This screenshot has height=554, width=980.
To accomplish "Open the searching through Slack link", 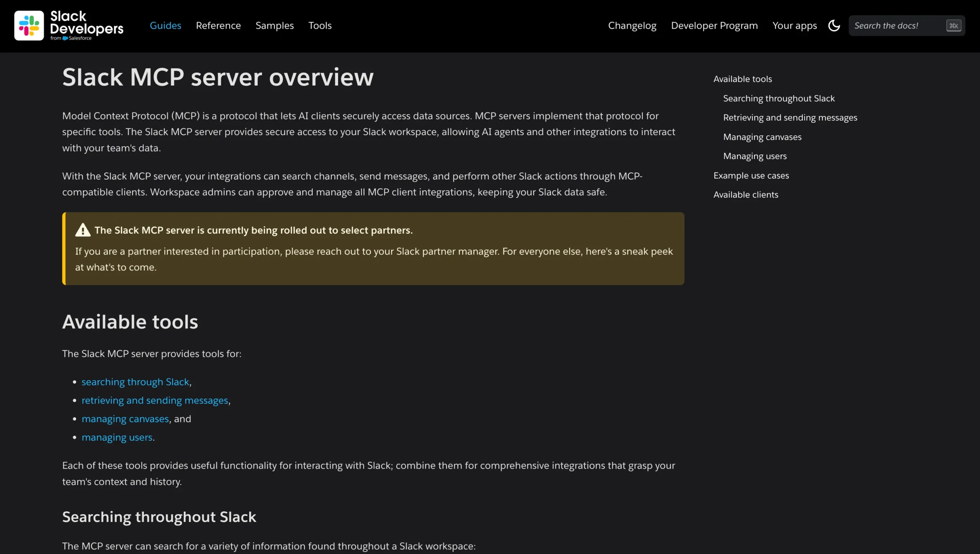I will [136, 381].
